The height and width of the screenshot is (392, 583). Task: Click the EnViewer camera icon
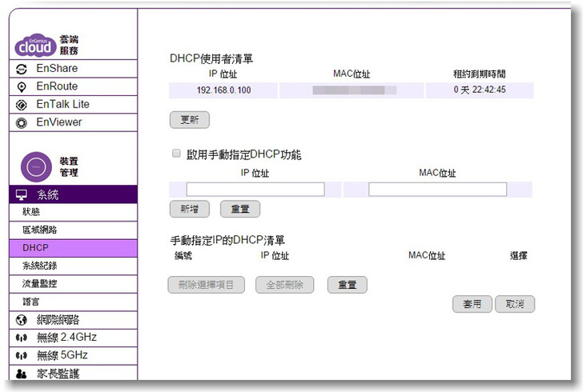pyautogui.click(x=22, y=122)
